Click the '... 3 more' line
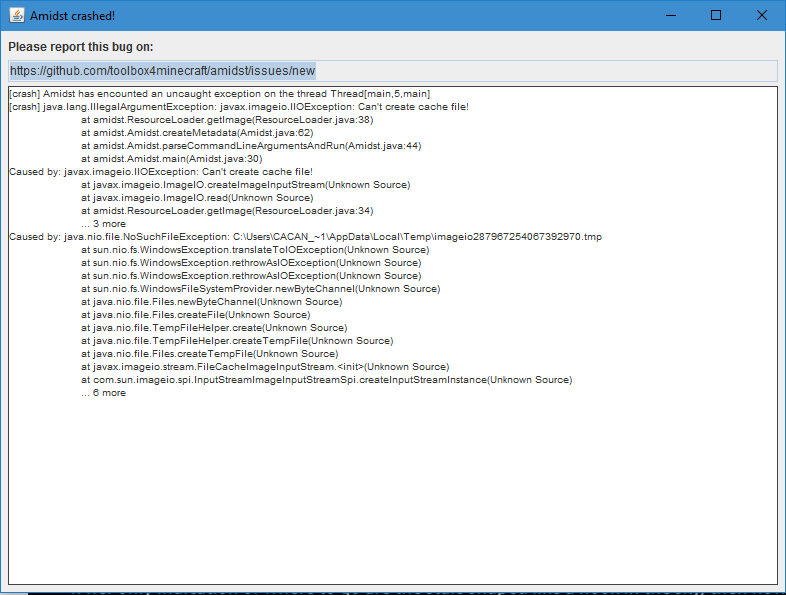 pyautogui.click(x=103, y=224)
